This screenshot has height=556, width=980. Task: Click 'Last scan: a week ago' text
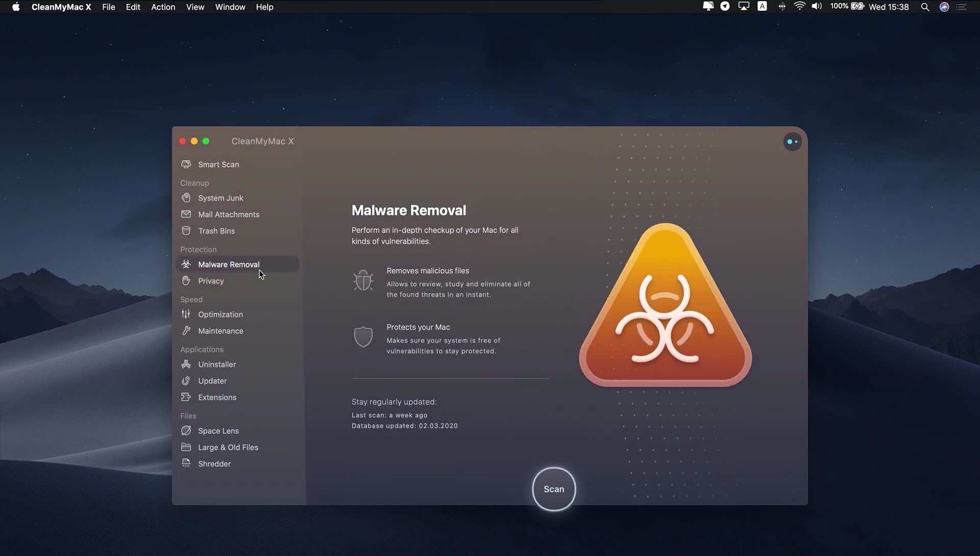click(x=389, y=415)
